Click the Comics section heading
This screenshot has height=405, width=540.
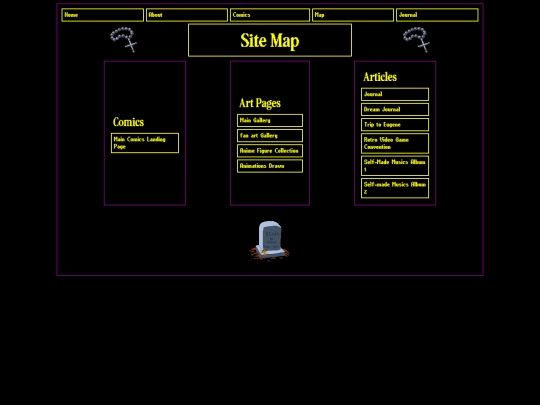pos(128,122)
